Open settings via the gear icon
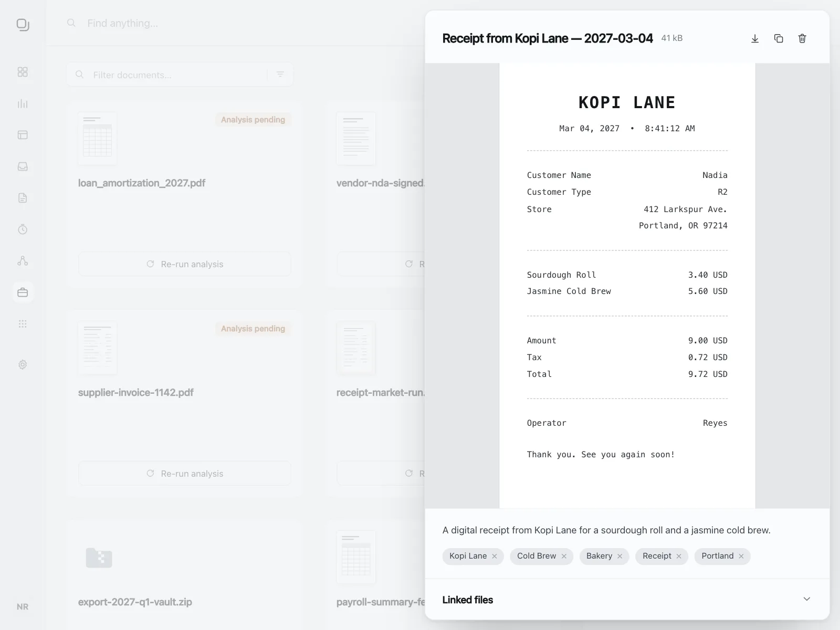840x630 pixels. 23,364
